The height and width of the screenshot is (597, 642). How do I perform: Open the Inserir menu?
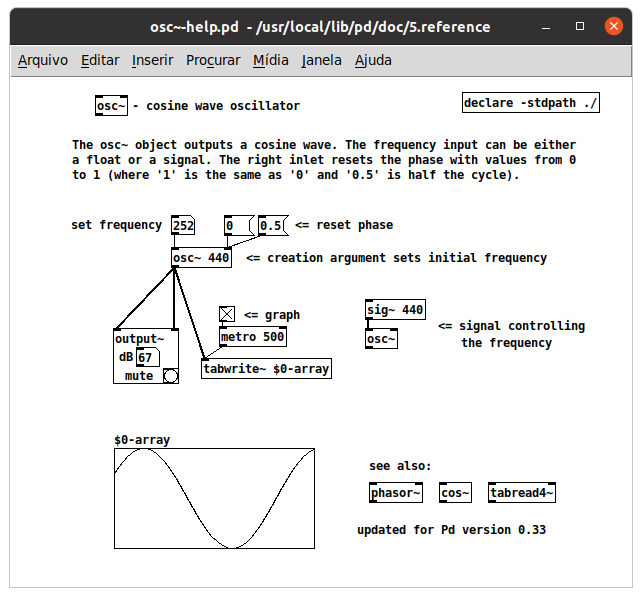coord(152,60)
